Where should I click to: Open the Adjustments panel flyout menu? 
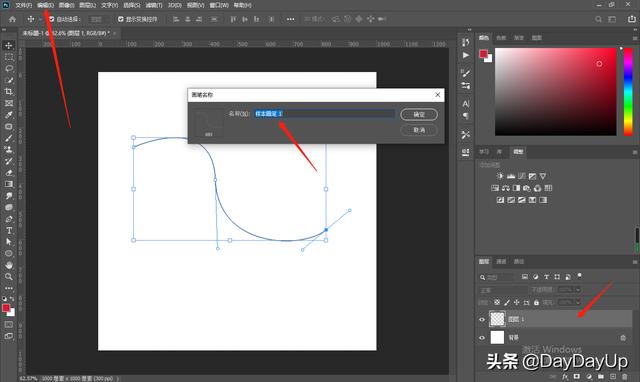pyautogui.click(x=635, y=152)
